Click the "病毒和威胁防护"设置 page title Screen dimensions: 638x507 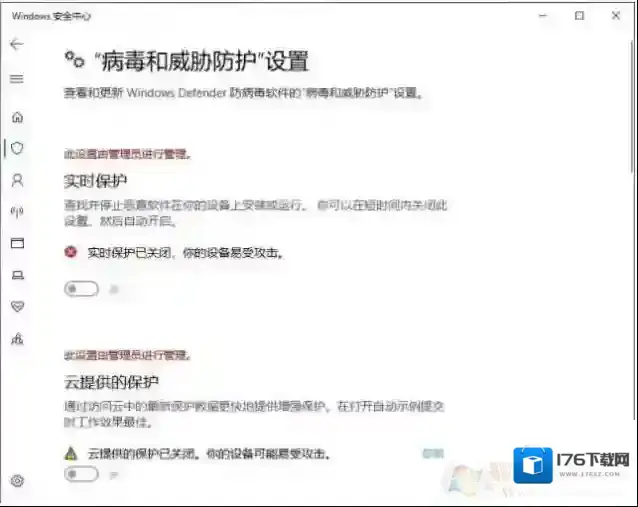pyautogui.click(x=201, y=61)
